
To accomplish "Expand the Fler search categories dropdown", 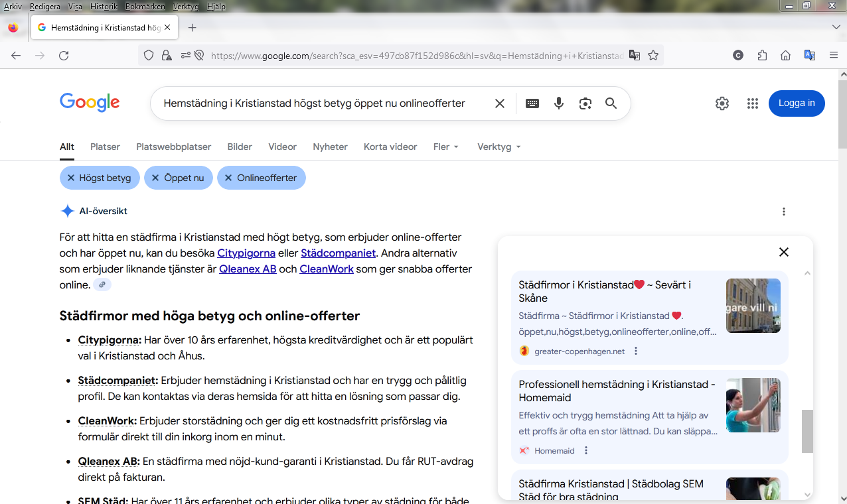I will coord(446,147).
